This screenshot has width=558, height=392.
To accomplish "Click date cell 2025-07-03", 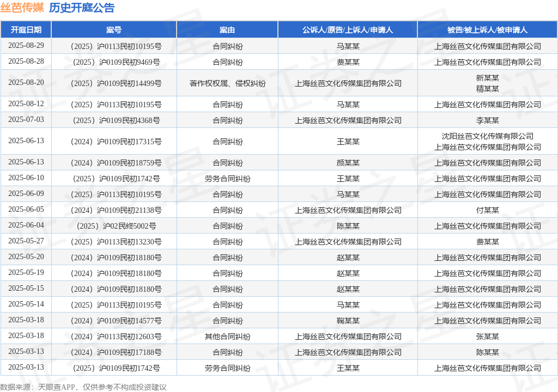I will 26,120.
